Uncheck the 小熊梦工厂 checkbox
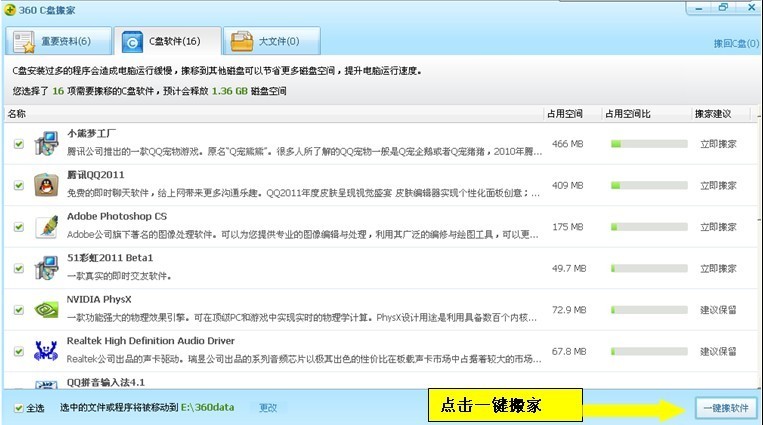The height and width of the screenshot is (425, 763). click(18, 144)
